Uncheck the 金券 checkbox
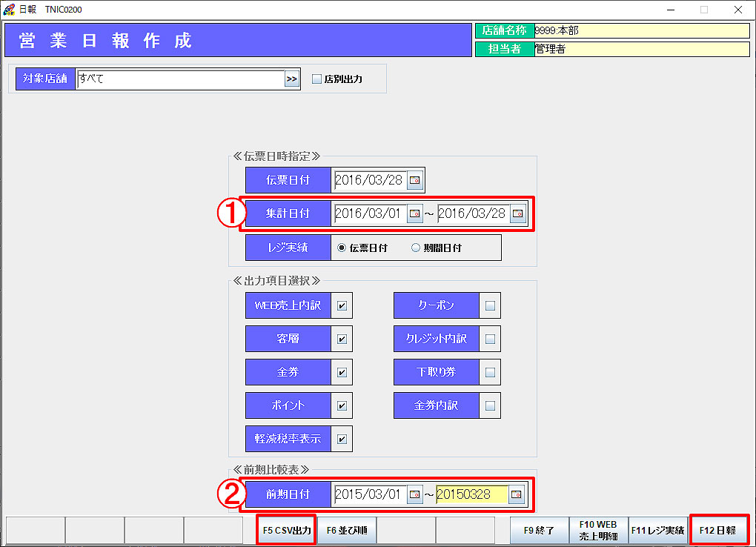756x547 pixels. tap(342, 372)
